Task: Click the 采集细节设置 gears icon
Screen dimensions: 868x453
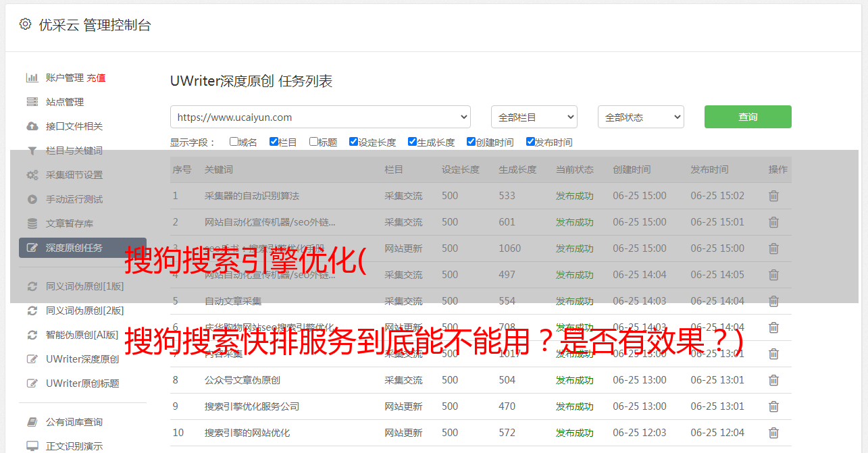Action: tap(32, 175)
